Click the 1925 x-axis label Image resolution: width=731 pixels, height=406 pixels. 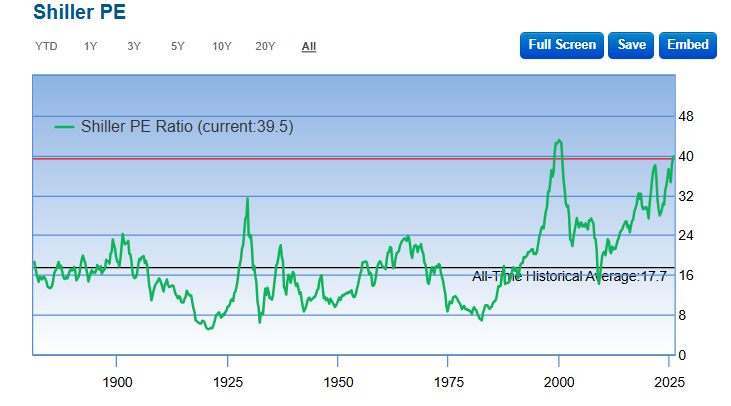point(228,382)
